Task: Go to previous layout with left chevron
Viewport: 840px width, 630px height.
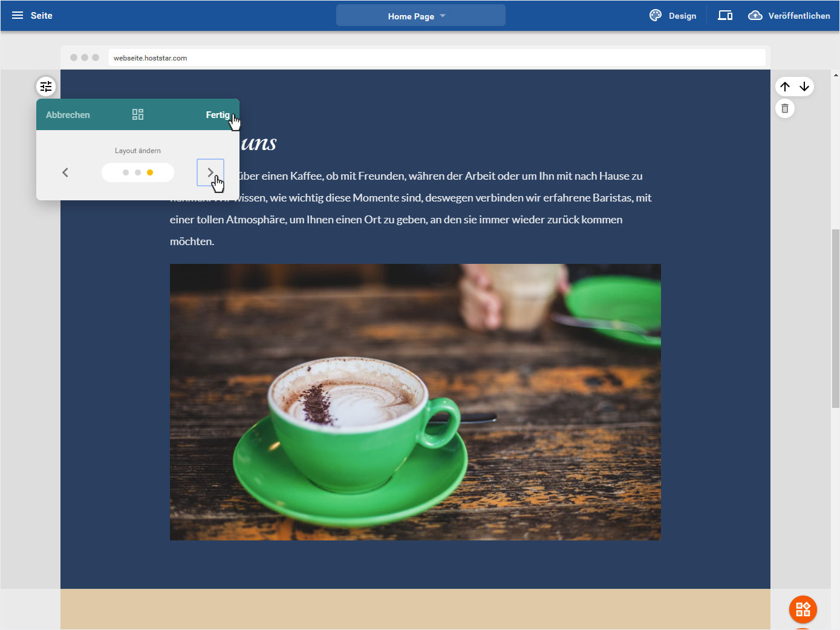Action: point(65,172)
